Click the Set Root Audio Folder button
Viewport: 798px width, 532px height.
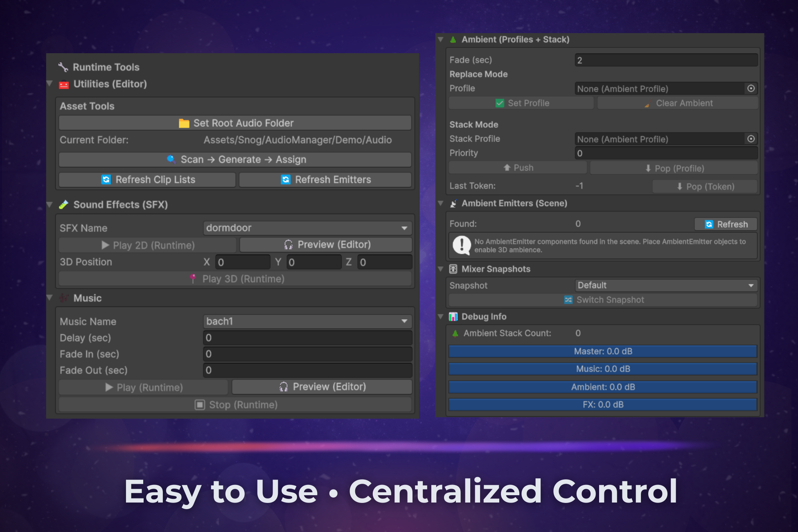click(x=235, y=123)
